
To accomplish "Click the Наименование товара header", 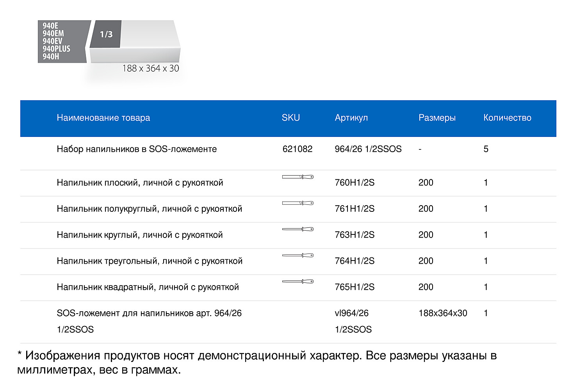I will [x=103, y=118].
